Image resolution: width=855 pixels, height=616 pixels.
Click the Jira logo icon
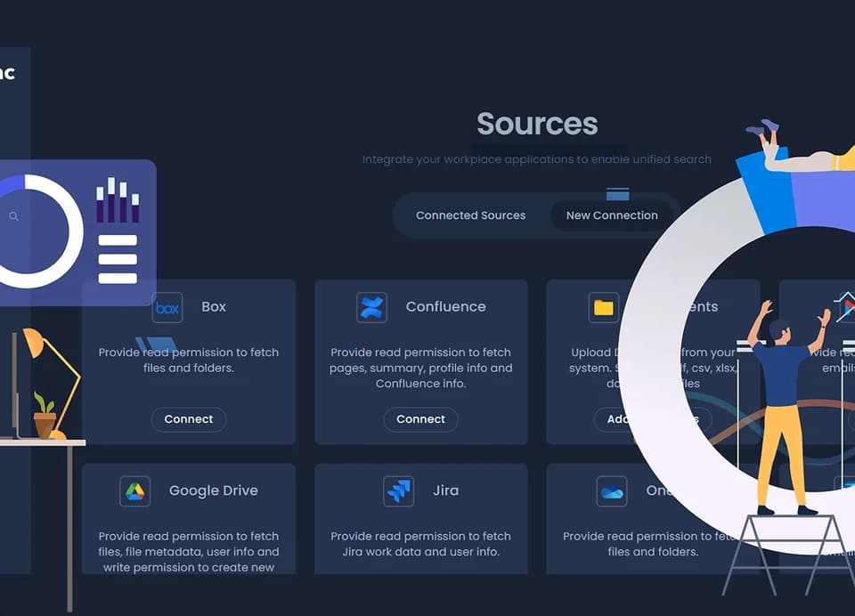399,491
